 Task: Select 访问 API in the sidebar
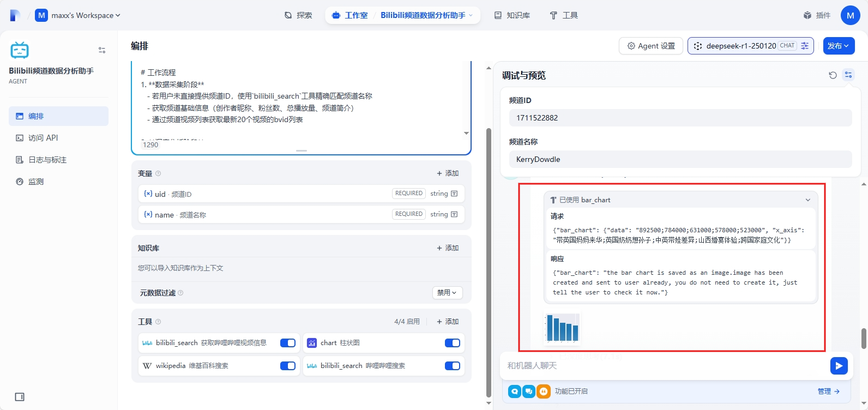pos(59,138)
